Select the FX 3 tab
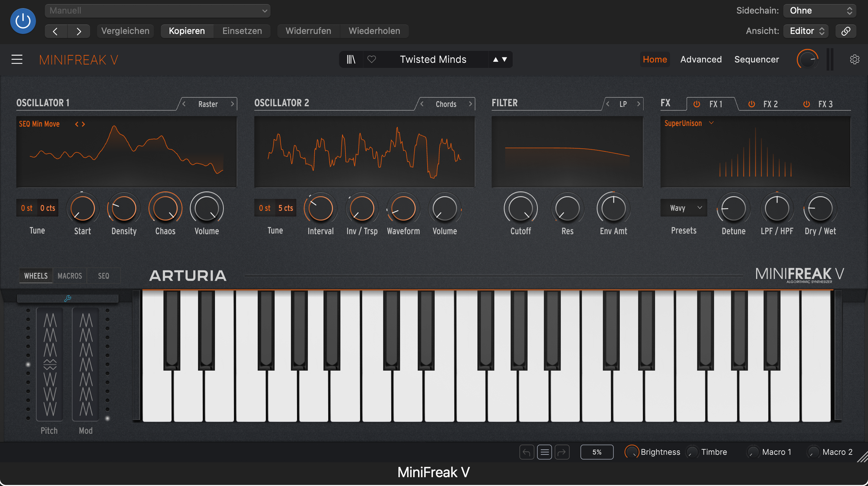Image resolution: width=868 pixels, height=486 pixels. point(825,104)
